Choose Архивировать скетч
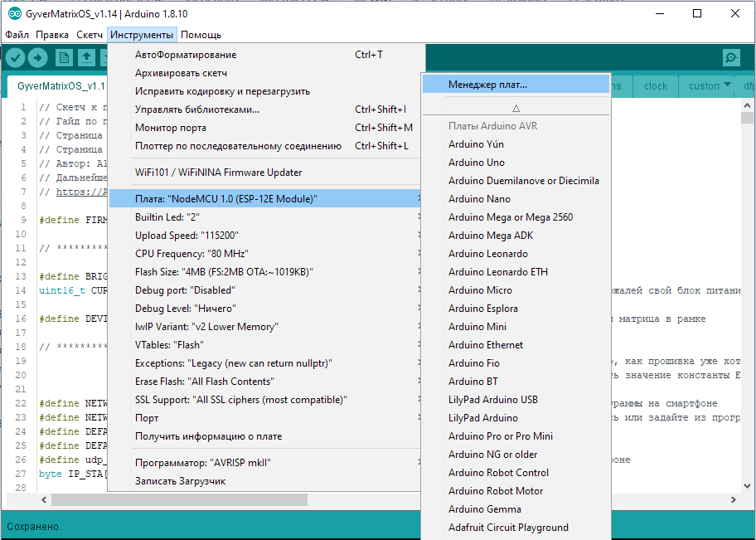This screenshot has height=540, width=756. [x=265, y=73]
